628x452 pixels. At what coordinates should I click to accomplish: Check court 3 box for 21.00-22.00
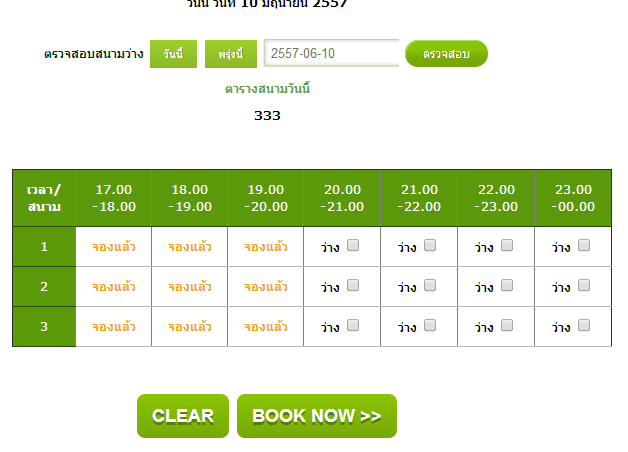pyautogui.click(x=430, y=325)
